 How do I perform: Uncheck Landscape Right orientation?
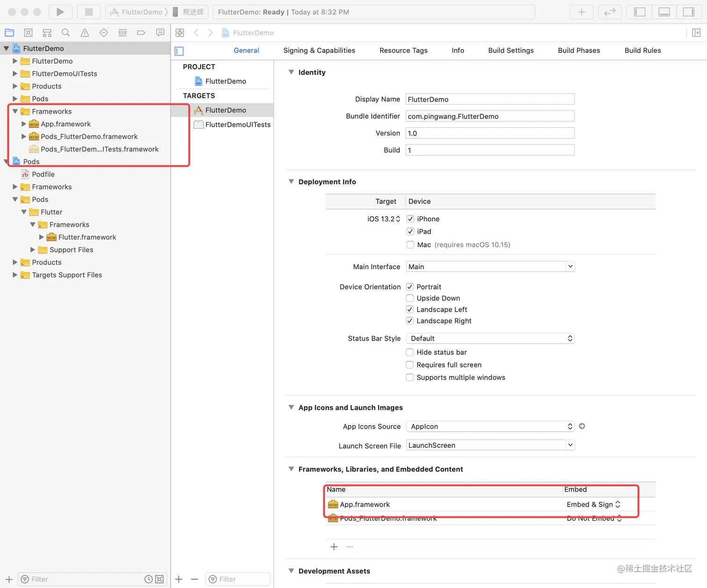coord(410,321)
